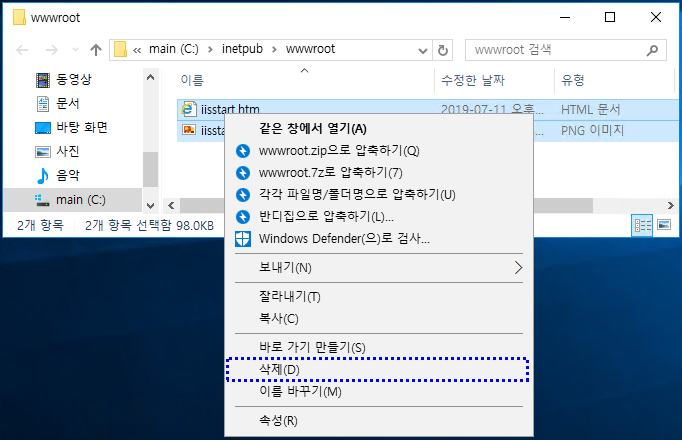Expand the 보내기 submenu arrow
The height and width of the screenshot is (440, 682).
coord(518,268)
